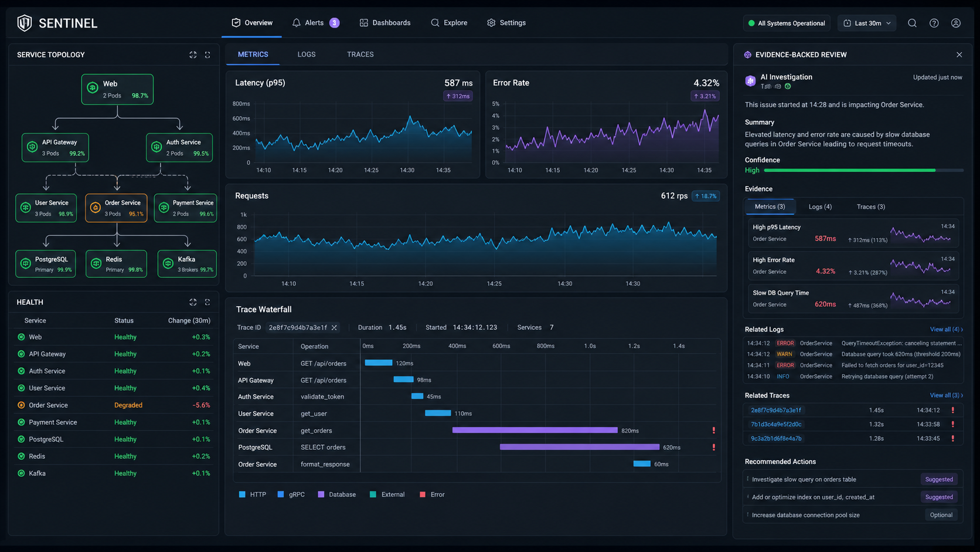Viewport: 980px width, 552px height.
Task: Select the Order Service topology node
Action: (116, 208)
